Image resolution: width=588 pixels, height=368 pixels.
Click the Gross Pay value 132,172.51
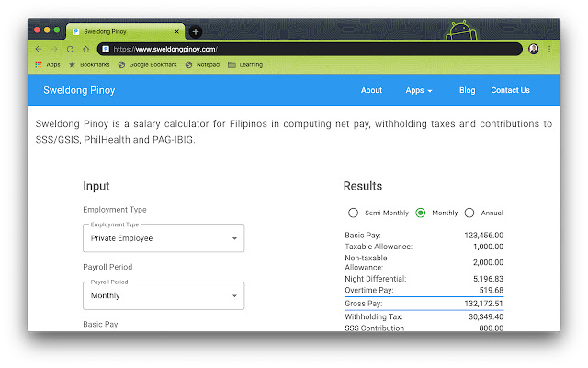click(484, 304)
